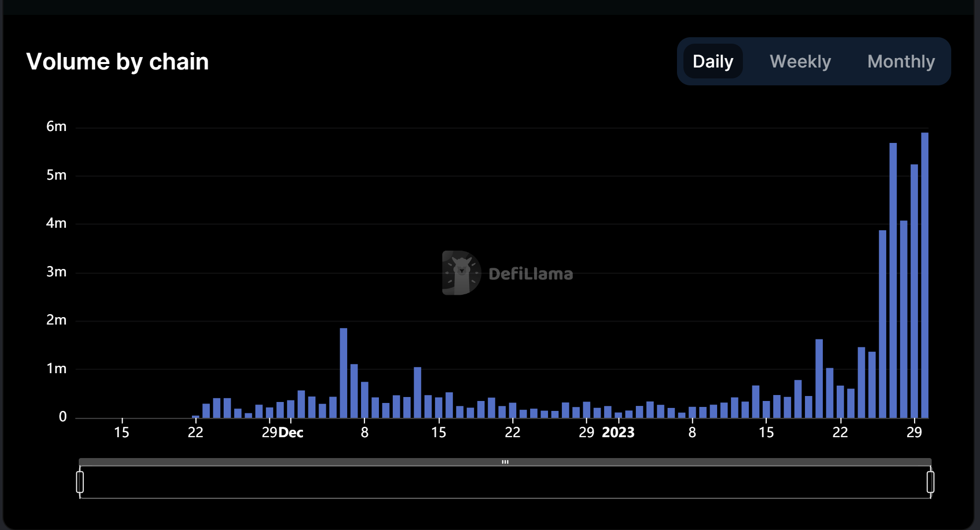Switch to the Weekly interval tab

[800, 61]
